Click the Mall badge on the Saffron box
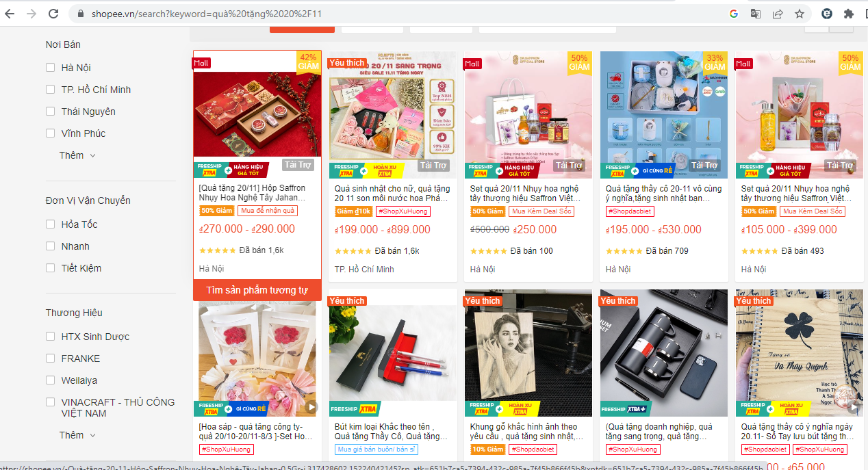The width and height of the screenshot is (868, 470). (201, 63)
